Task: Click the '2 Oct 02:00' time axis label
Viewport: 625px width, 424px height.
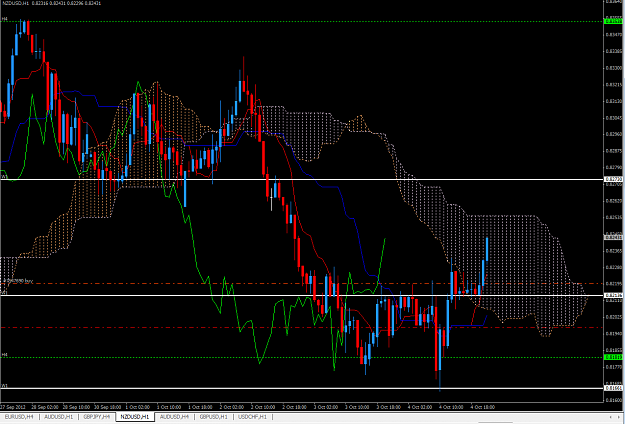Action: 232,407
